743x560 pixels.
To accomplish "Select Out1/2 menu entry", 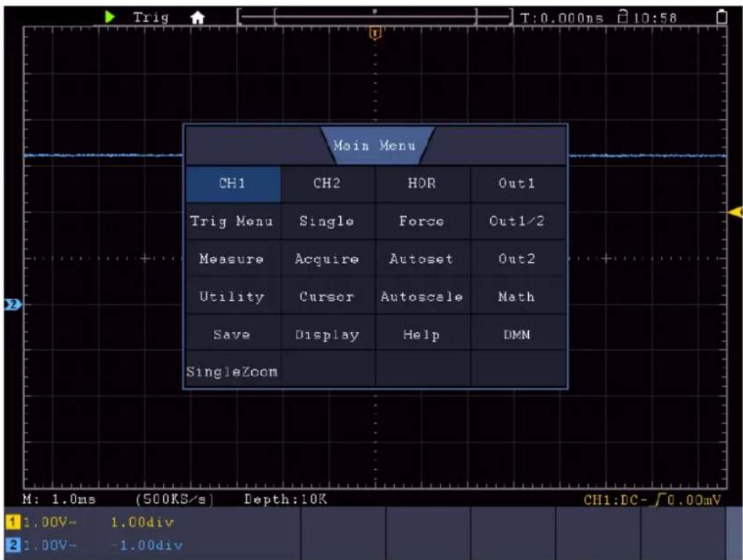I will [x=517, y=222].
